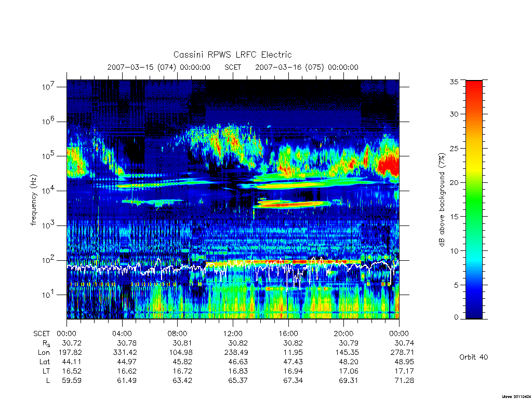Click the 10^7 frequency tick label
The width and height of the screenshot is (532, 399).
pyautogui.click(x=48, y=87)
